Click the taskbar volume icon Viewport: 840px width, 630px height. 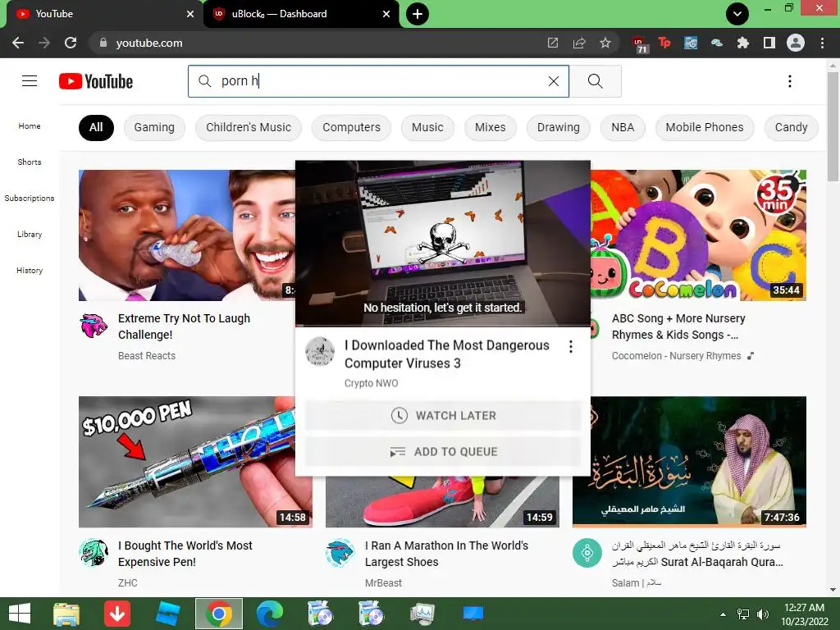[x=762, y=614]
